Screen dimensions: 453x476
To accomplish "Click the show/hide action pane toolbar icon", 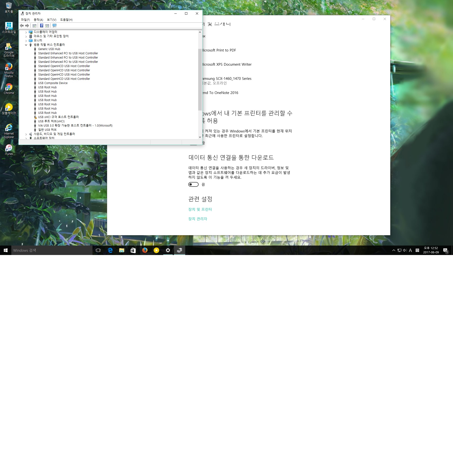I will coord(47,25).
